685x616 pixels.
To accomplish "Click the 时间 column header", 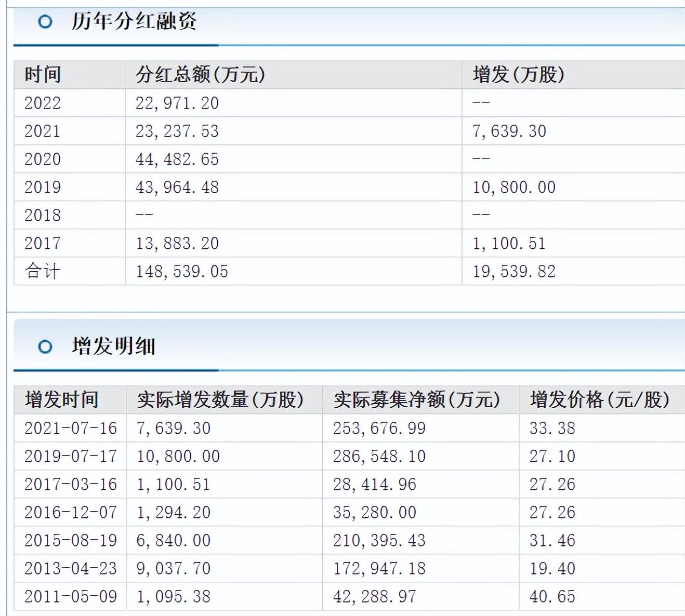I will coord(43,75).
